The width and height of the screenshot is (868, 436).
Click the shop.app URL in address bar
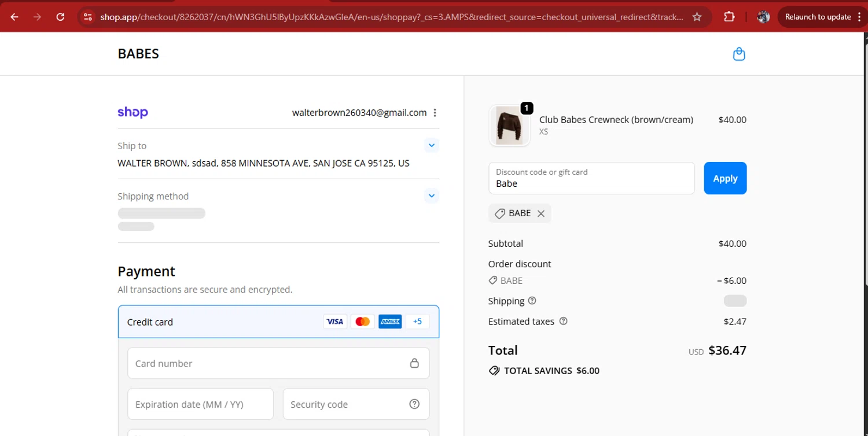[391, 17]
